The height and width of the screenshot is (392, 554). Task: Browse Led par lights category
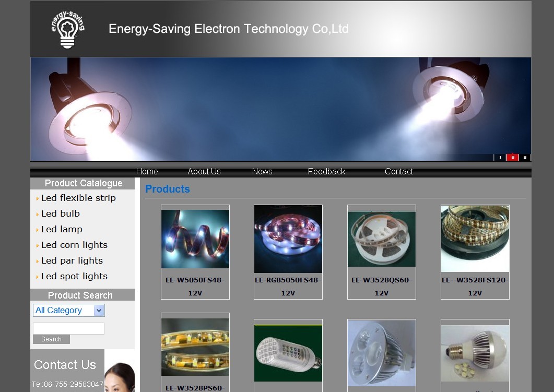[x=72, y=260]
